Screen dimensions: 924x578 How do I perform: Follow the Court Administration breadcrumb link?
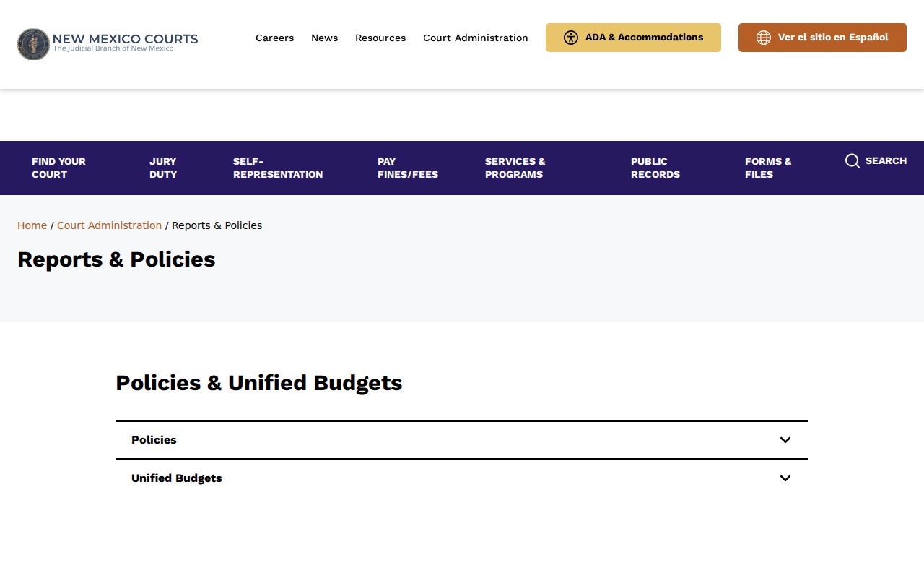[109, 225]
